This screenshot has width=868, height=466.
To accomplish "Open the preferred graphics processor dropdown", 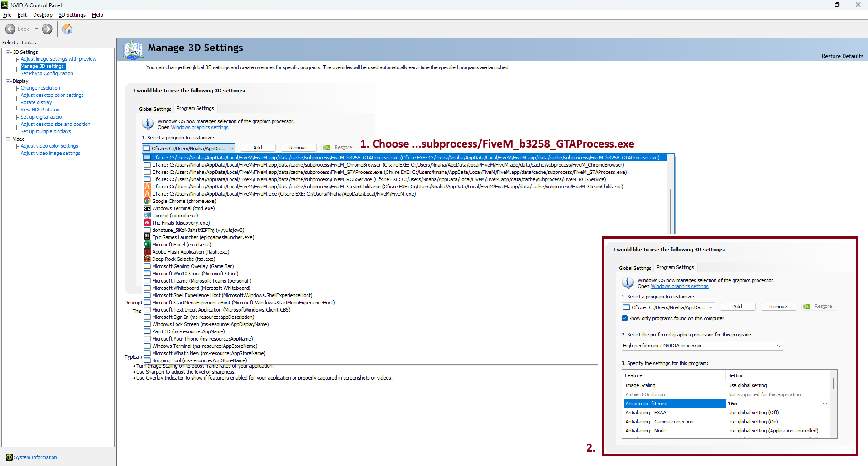I will (778, 346).
